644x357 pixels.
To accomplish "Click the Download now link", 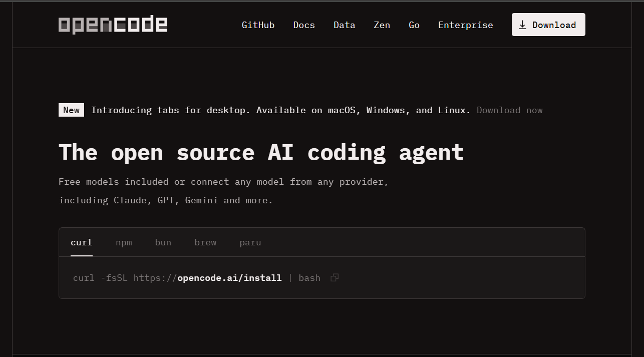I will click(x=510, y=110).
